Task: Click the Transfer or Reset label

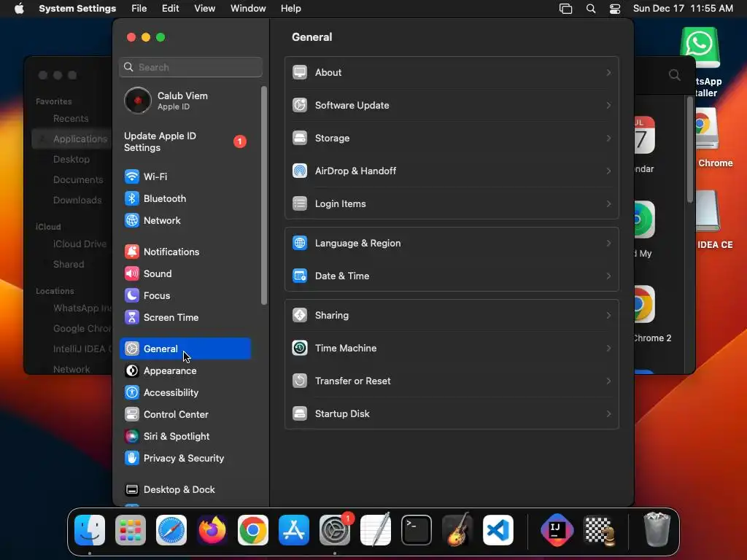Action: tap(352, 381)
